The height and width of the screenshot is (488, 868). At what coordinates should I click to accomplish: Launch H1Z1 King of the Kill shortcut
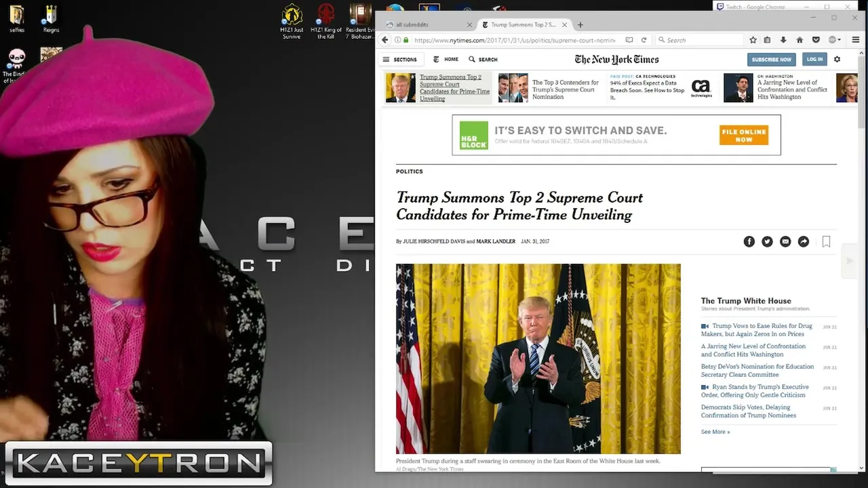tap(326, 21)
